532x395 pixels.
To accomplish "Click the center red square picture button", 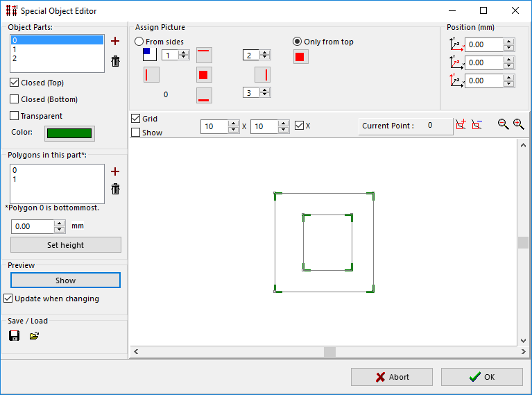I will [x=204, y=75].
